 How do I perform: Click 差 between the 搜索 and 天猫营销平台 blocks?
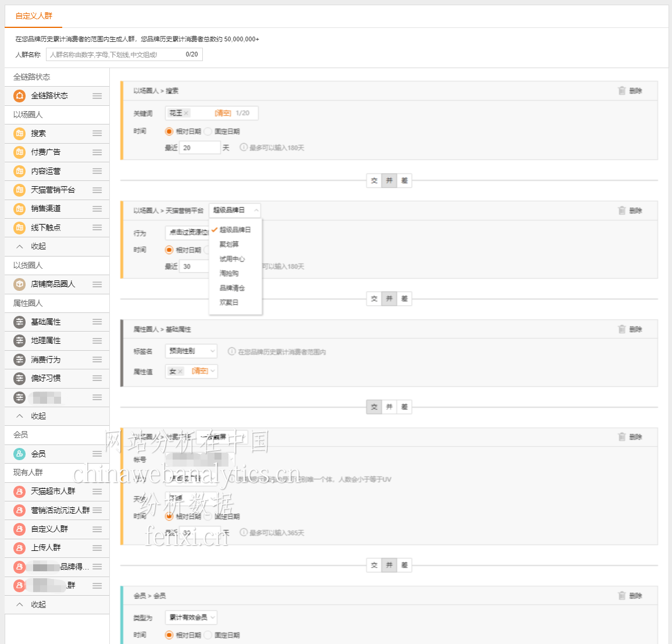click(405, 181)
